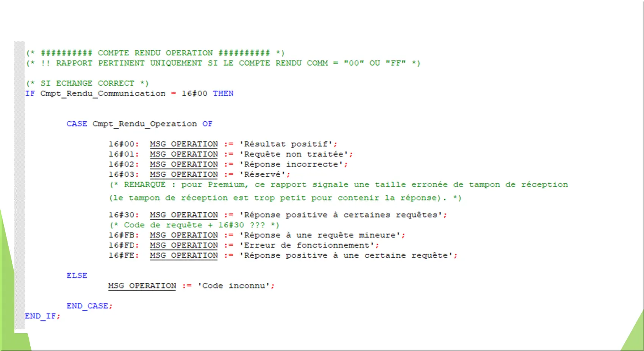The height and width of the screenshot is (351, 644).
Task: Select the Cmpt_Rendu_Operation variable name
Action: click(x=145, y=124)
